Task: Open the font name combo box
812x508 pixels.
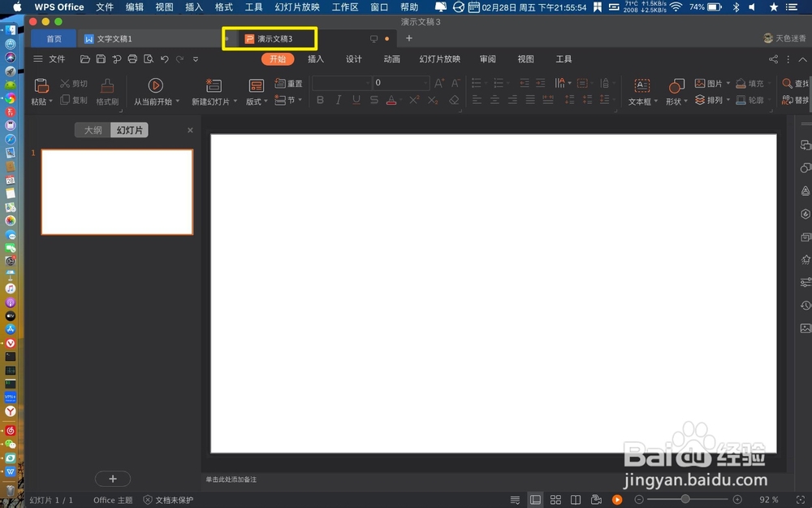Action: point(342,83)
